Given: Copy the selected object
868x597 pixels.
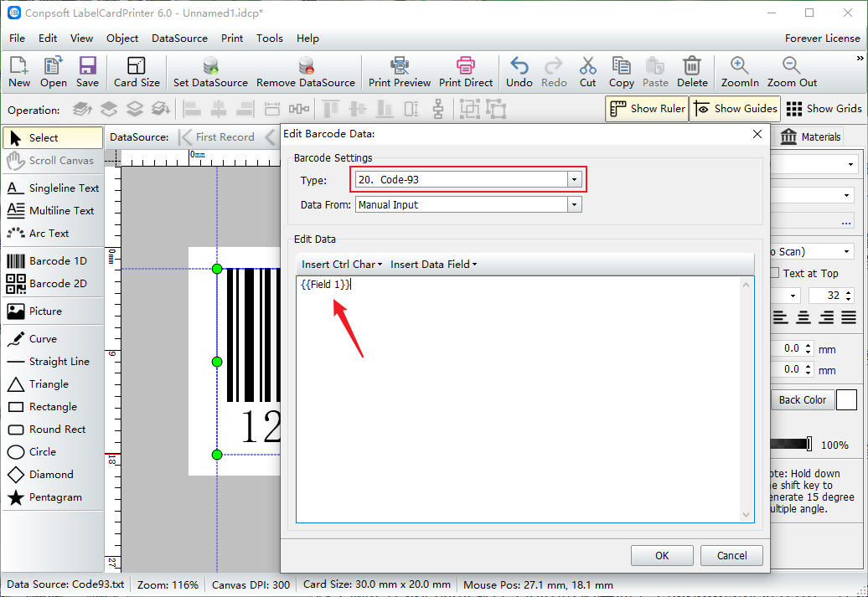Looking at the screenshot, I should pos(622,72).
